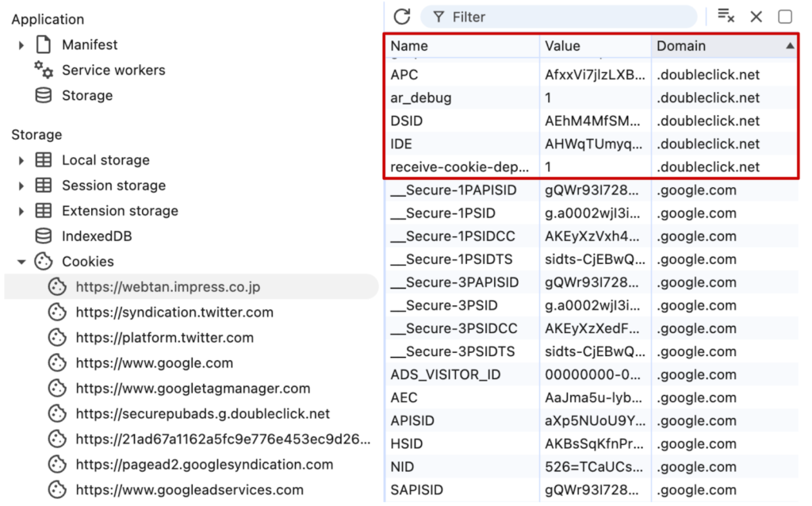Expand the Local storage section
The width and height of the screenshot is (812, 506).
(21, 160)
